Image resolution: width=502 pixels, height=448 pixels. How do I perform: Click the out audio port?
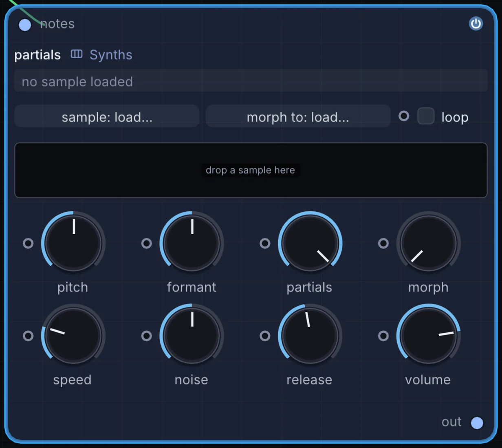tap(477, 423)
